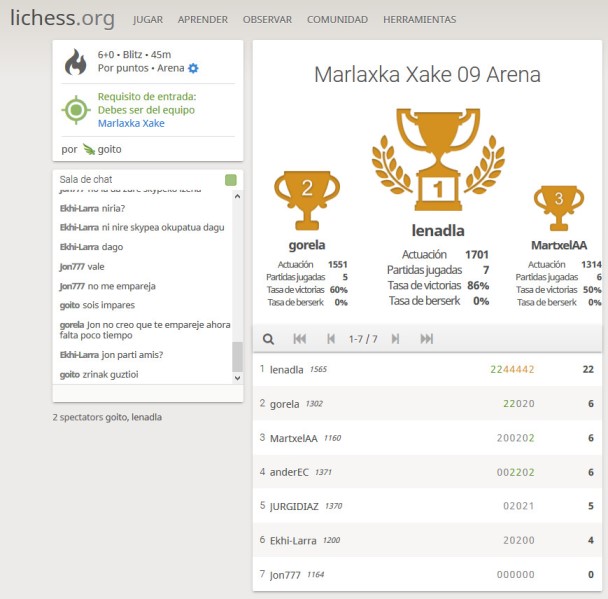Jump to last standings page
Screen dimensions: 608x599
point(427,339)
